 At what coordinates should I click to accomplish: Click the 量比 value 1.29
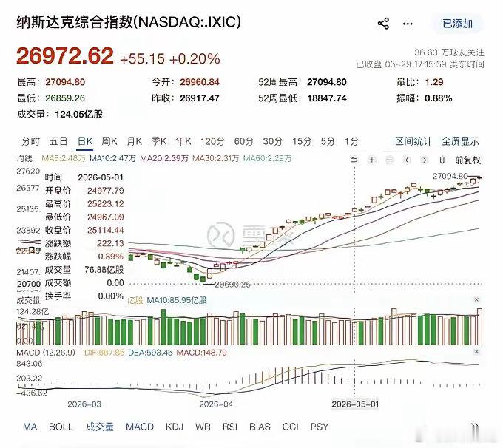coord(434,82)
